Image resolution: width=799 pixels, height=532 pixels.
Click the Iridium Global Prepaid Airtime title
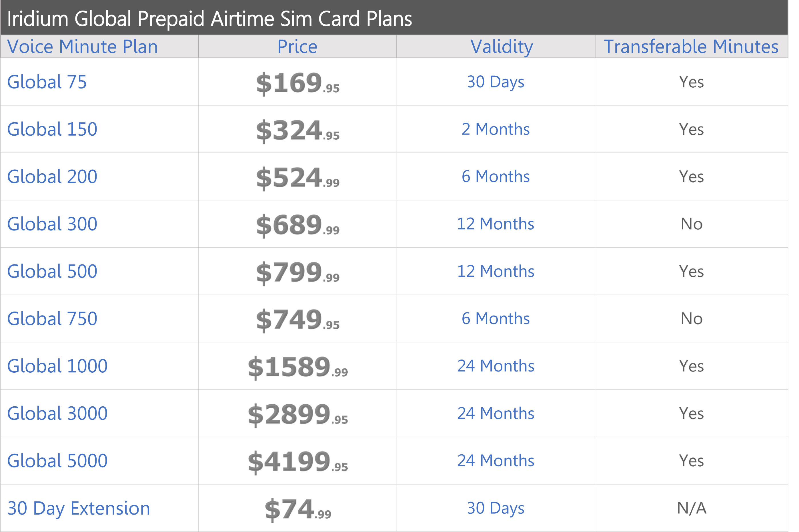(209, 19)
